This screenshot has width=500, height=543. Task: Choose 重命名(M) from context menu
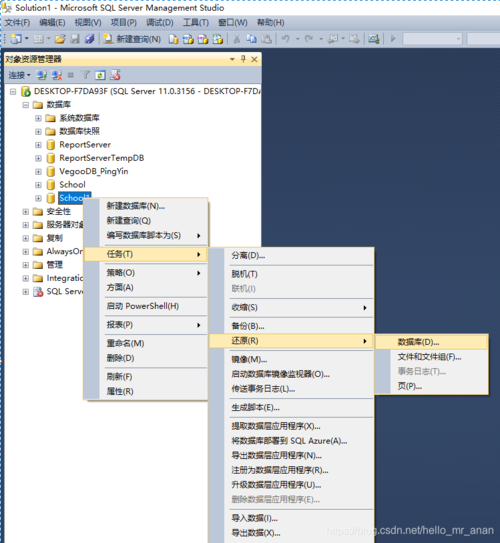(x=146, y=344)
